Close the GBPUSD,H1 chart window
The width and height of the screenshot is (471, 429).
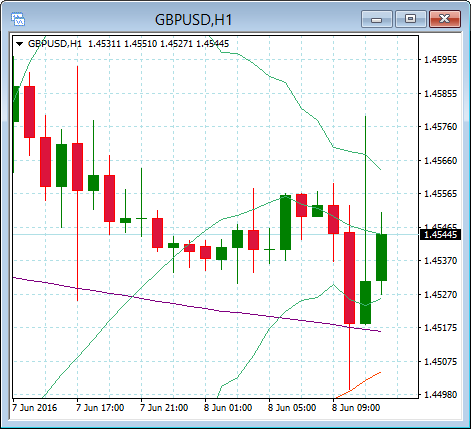coord(445,19)
